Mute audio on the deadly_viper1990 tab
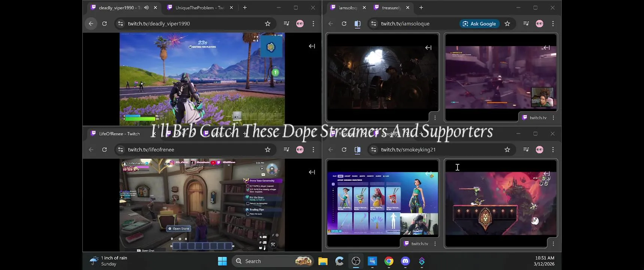644x270 pixels. pyautogui.click(x=146, y=7)
